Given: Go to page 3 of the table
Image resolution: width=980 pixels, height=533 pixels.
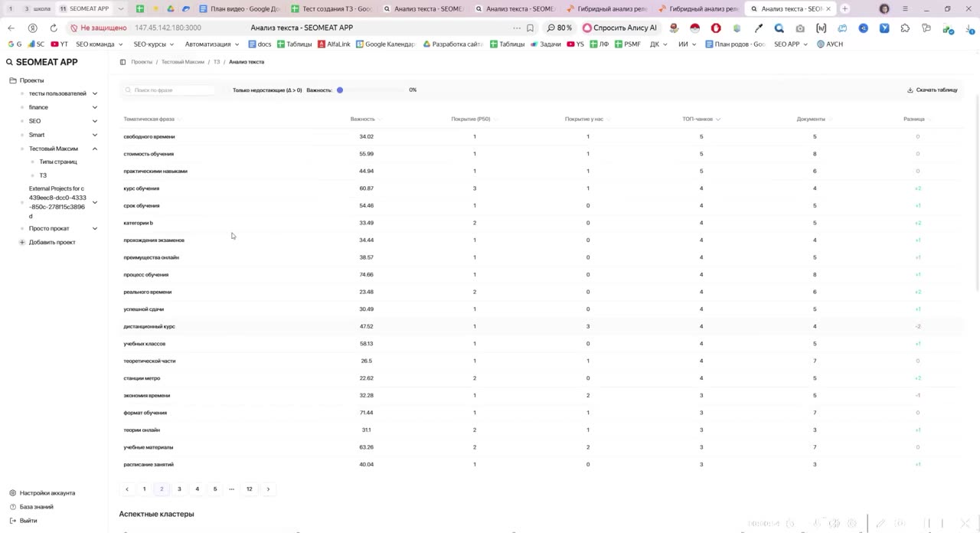Looking at the screenshot, I should point(179,489).
